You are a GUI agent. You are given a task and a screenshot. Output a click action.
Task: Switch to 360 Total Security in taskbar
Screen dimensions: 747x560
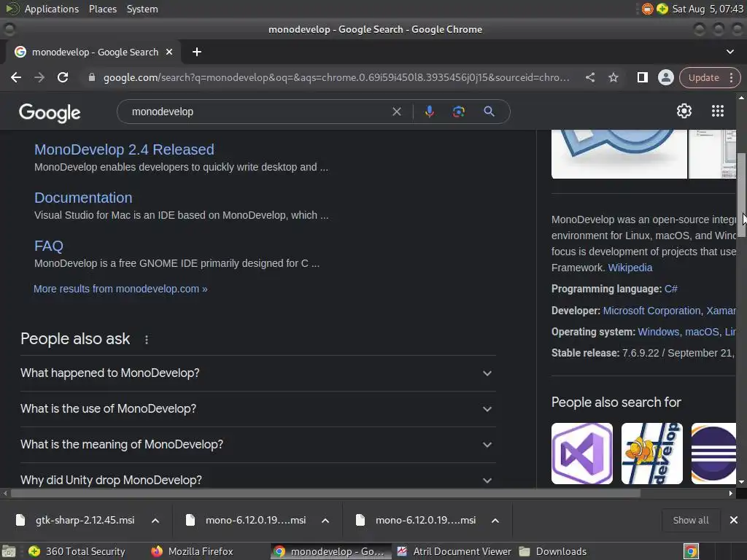(77, 551)
